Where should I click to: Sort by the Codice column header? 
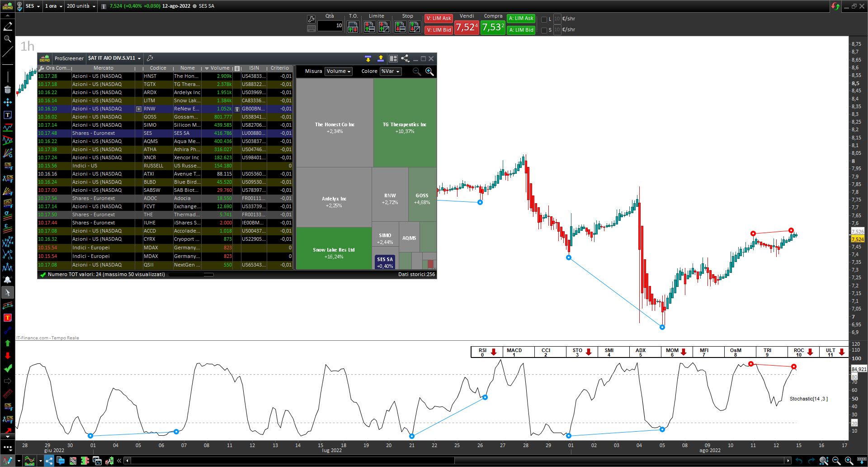coord(158,68)
